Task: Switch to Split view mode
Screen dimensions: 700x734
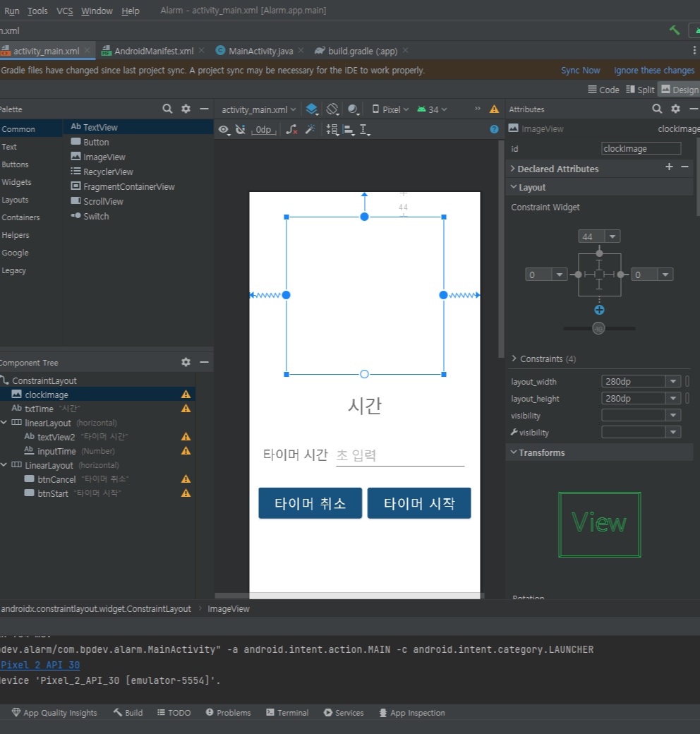Action: pos(640,90)
